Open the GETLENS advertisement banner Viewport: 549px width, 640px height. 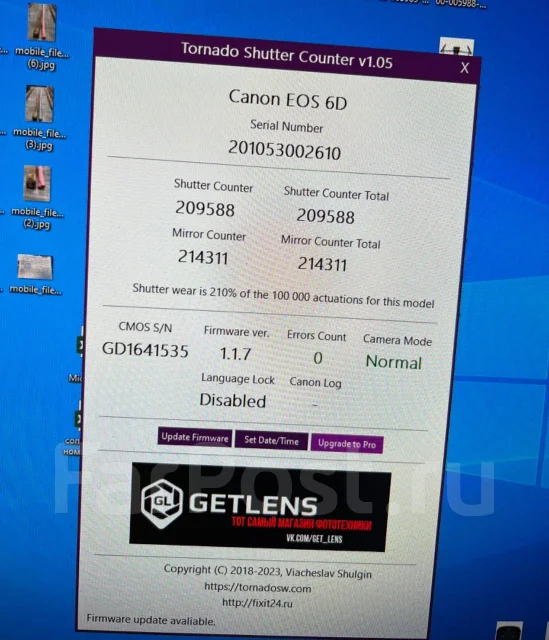[x=259, y=507]
